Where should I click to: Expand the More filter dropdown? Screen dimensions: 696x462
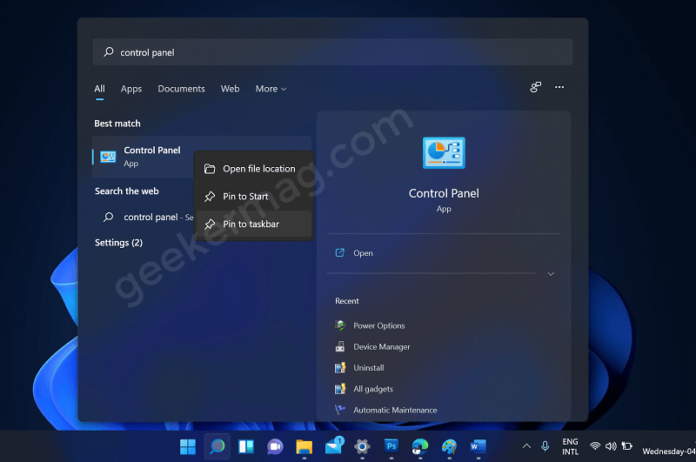(271, 89)
